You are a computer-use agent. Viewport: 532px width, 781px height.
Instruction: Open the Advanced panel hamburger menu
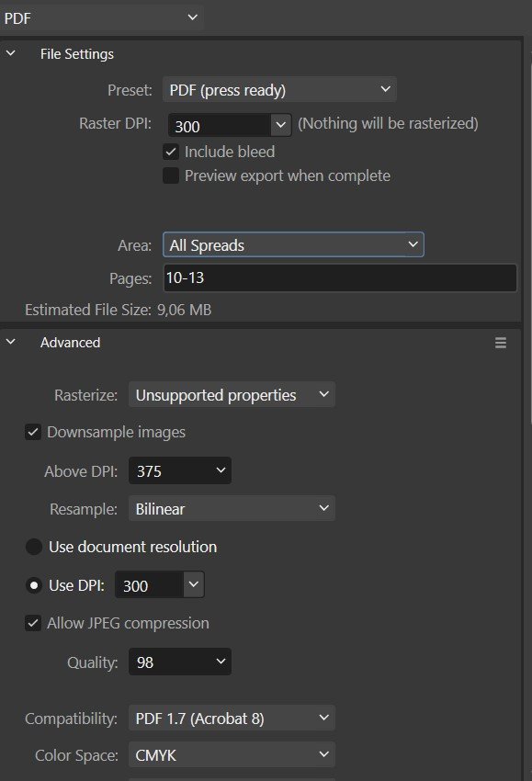tap(501, 343)
